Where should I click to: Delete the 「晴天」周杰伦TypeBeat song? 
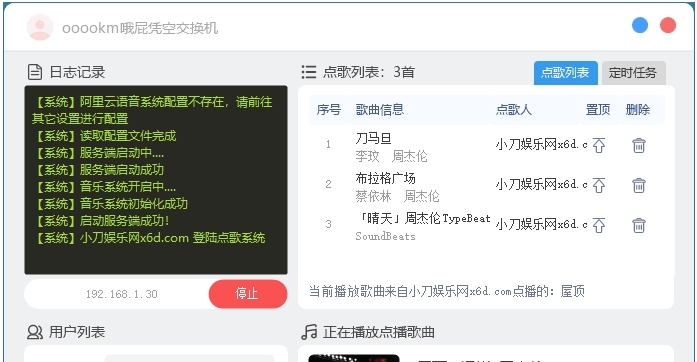pyautogui.click(x=639, y=225)
